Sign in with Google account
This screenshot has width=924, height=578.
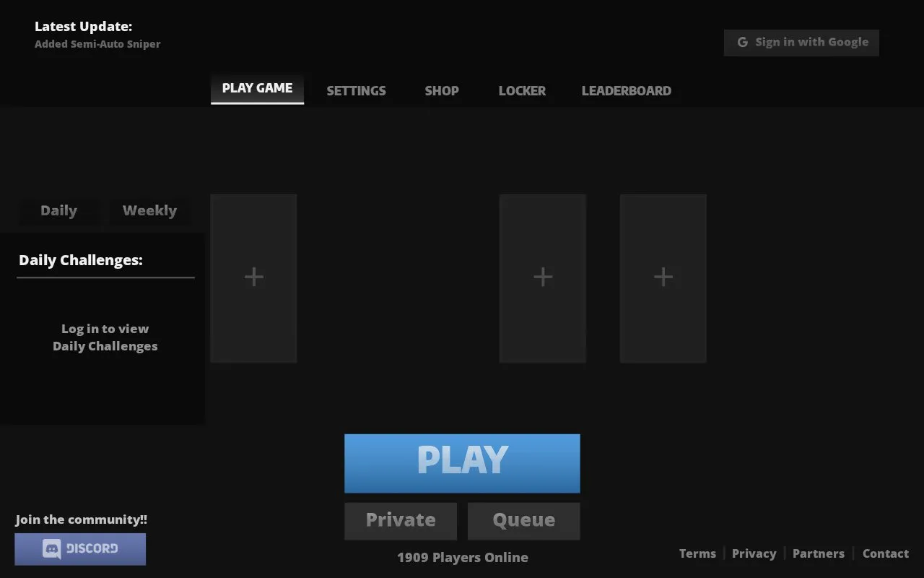(801, 43)
